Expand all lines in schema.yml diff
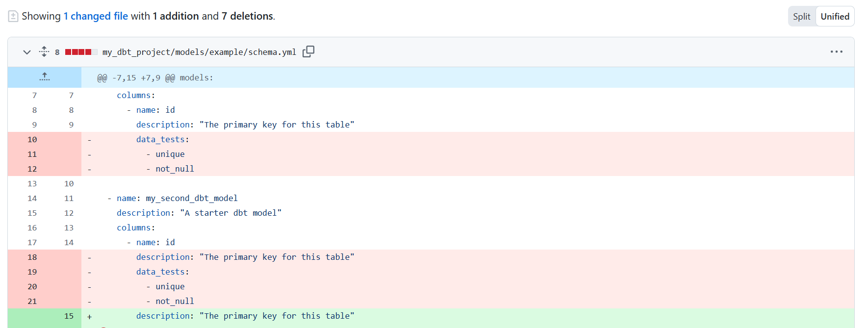This screenshot has height=328, width=868. (44, 51)
